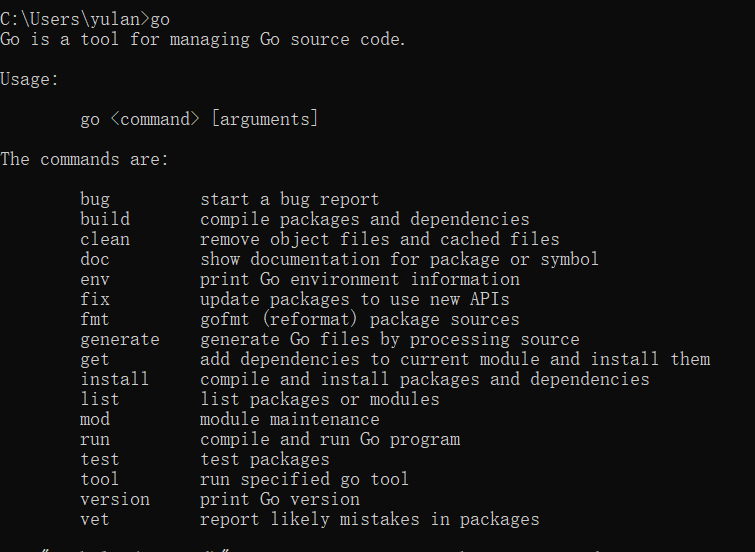
Task: Click on the 'fix' command
Action: [95, 299]
